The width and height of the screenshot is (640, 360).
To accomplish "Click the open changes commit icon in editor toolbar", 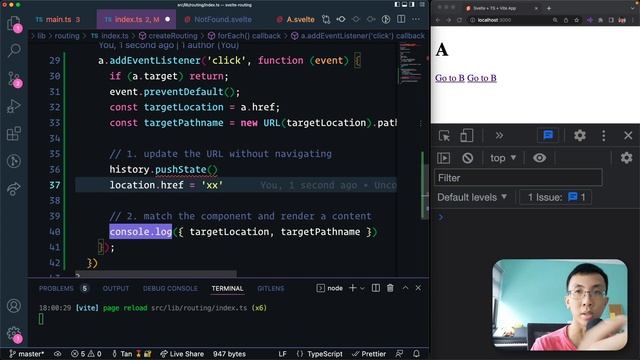I will [x=341, y=19].
